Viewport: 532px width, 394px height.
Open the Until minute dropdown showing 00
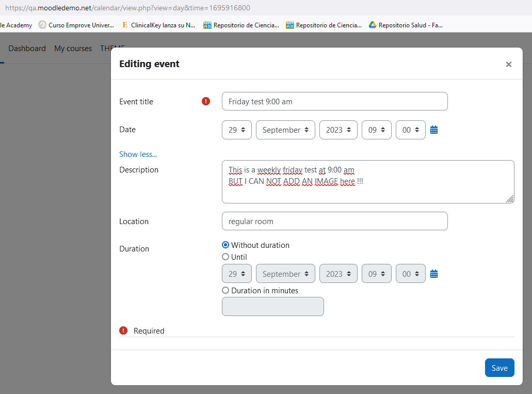(411, 274)
